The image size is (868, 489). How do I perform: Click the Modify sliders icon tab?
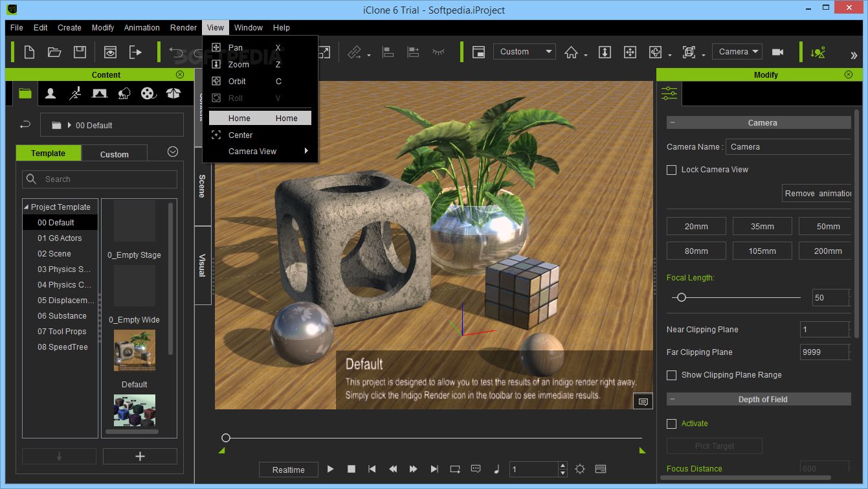(669, 94)
